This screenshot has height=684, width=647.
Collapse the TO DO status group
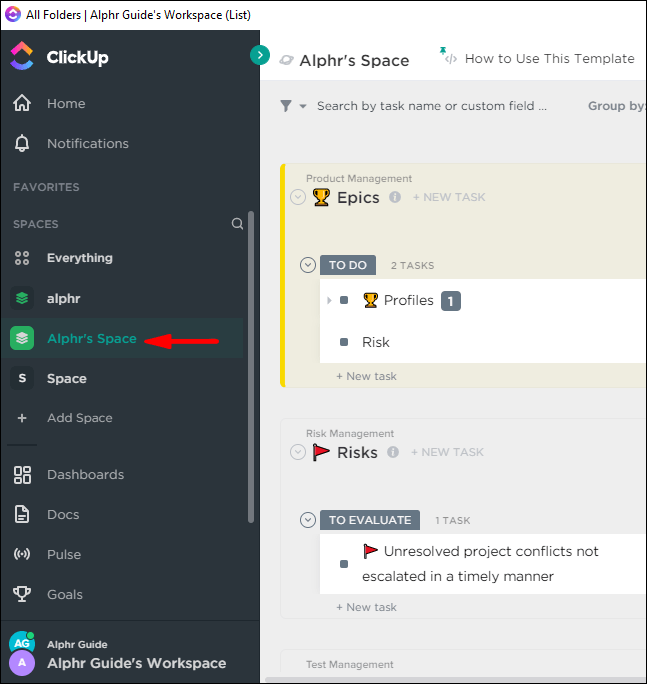[308, 265]
